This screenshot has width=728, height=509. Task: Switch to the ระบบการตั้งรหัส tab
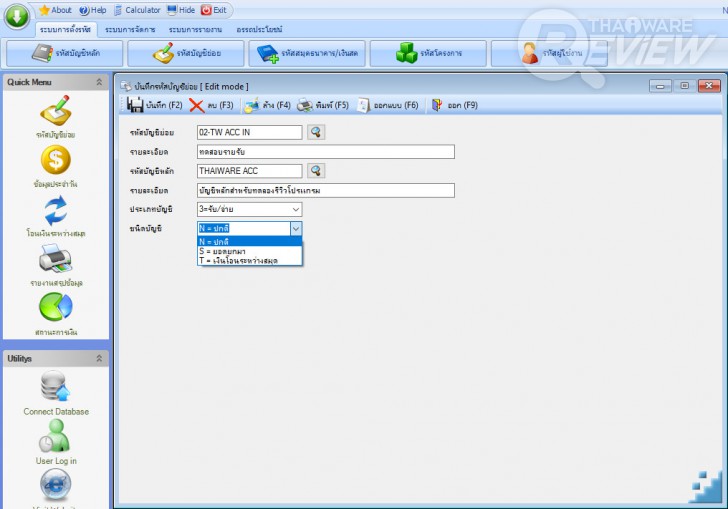point(65,30)
